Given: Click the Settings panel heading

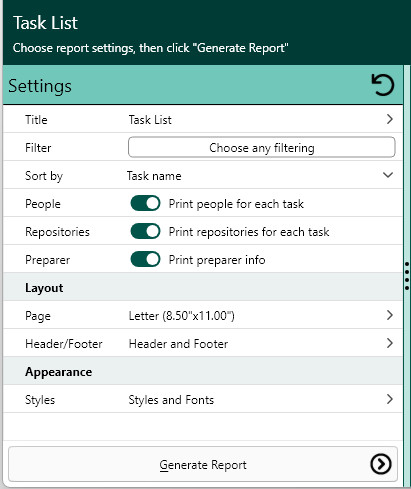Looking at the screenshot, I should [40, 86].
